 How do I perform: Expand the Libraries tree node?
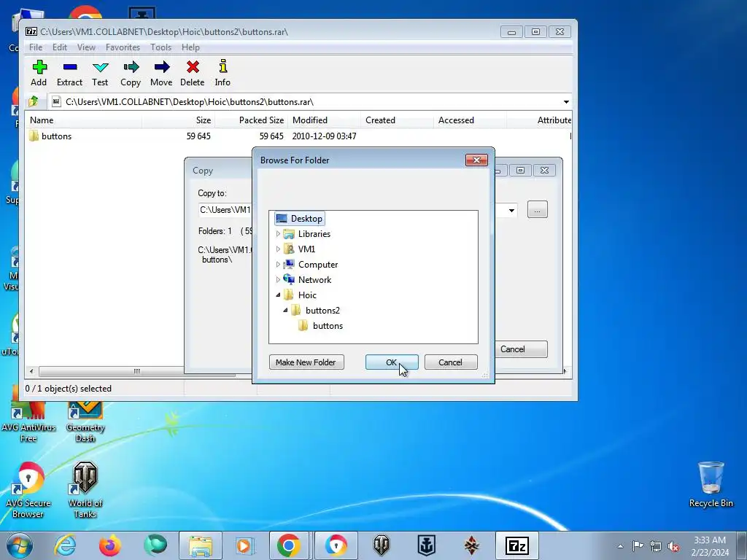pos(278,234)
